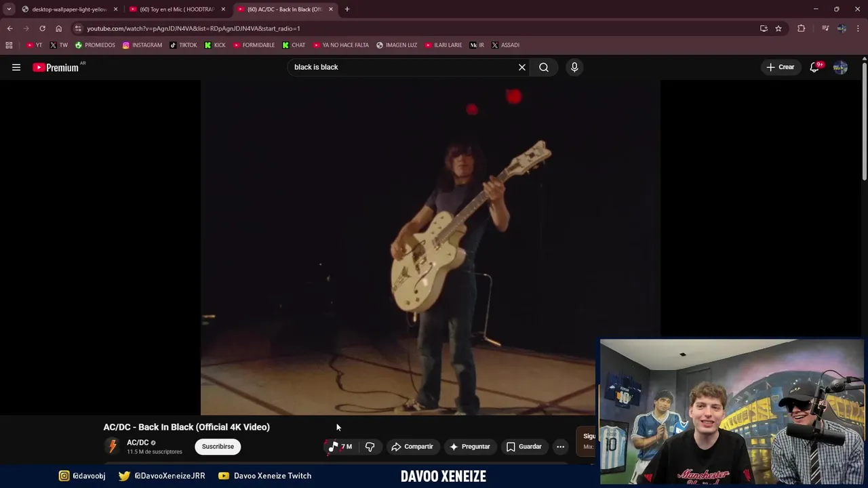Open the TIKTOK bookmark

click(183, 45)
